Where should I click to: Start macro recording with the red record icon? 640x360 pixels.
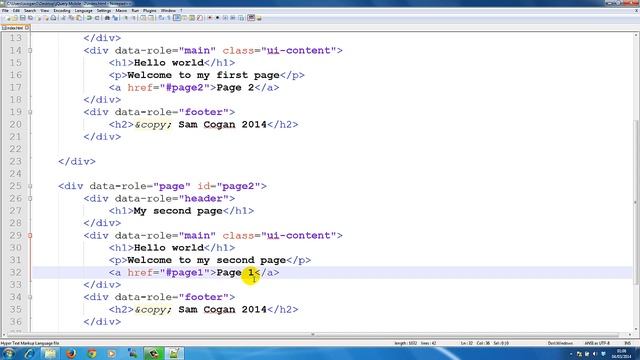(209, 18)
